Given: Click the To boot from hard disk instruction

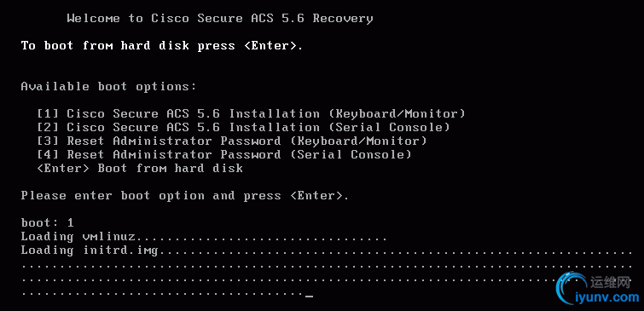Looking at the screenshot, I should pyautogui.click(x=162, y=45).
